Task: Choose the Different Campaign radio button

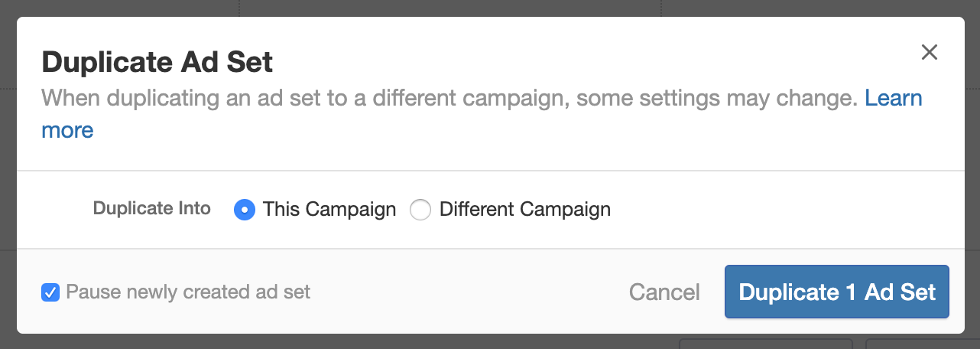Action: pyautogui.click(x=420, y=210)
